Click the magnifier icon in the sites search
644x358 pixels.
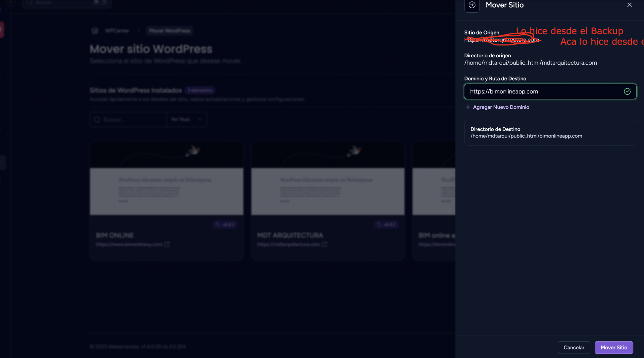pos(97,119)
